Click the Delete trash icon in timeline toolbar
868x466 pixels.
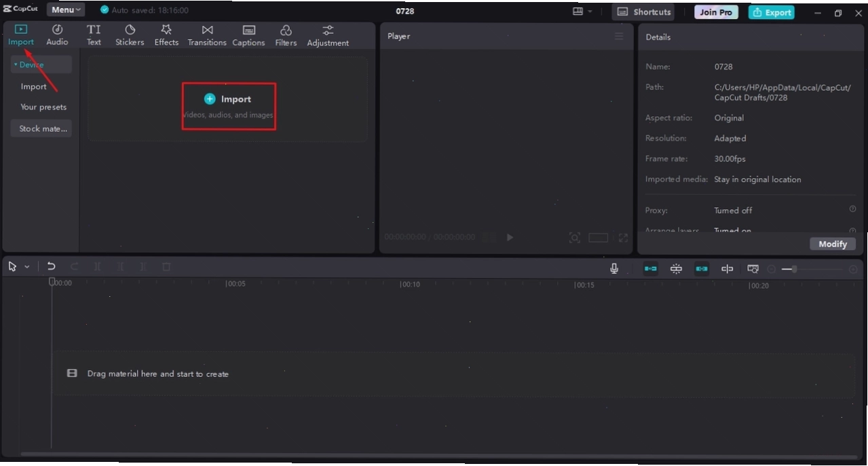[x=166, y=267]
